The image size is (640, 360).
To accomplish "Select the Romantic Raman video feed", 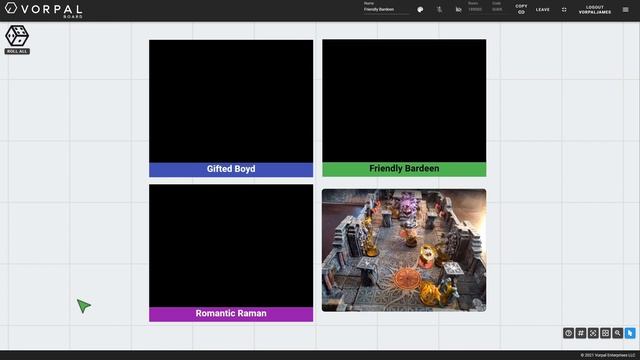I will 231,246.
